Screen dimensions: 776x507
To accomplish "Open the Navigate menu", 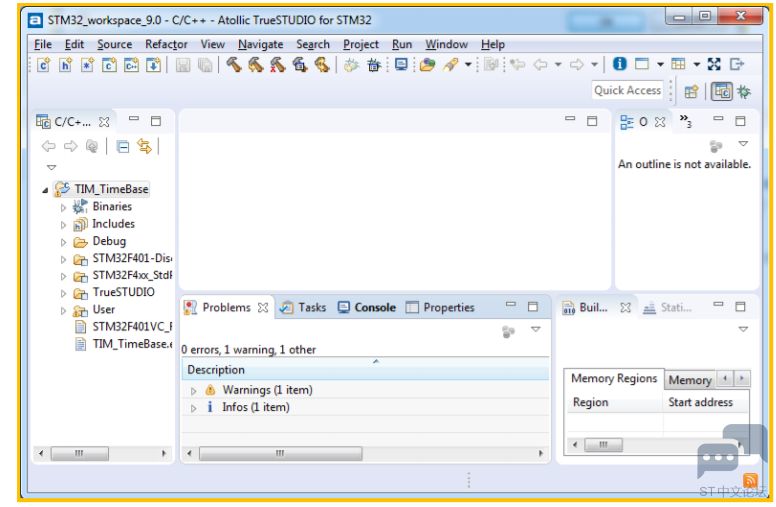I will (260, 44).
